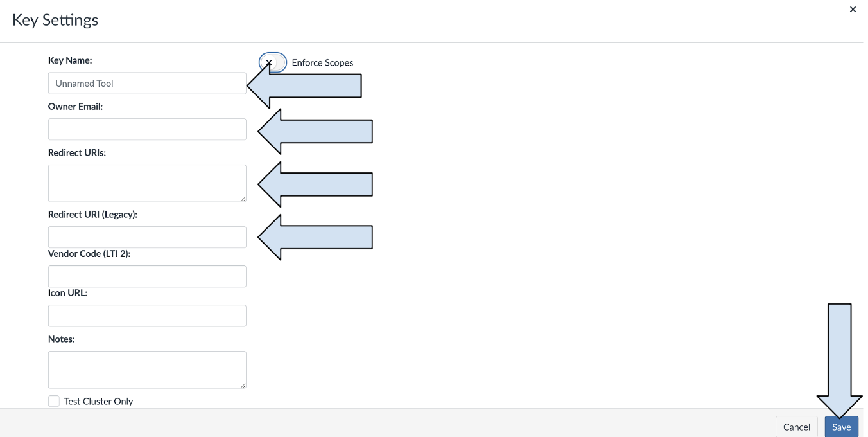Focus the Icon URL input box
Screen dimensions: 868x437
point(147,316)
